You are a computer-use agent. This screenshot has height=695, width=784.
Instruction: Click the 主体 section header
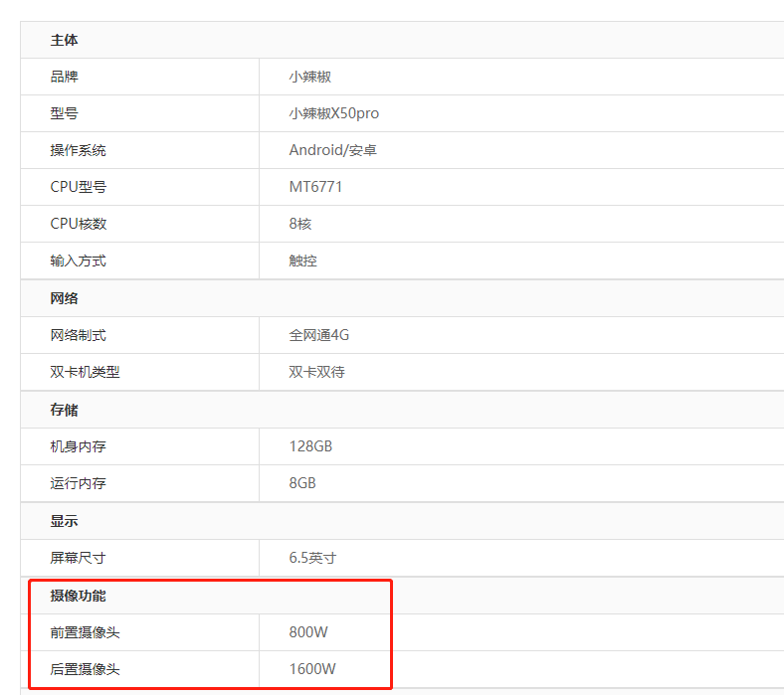64,40
